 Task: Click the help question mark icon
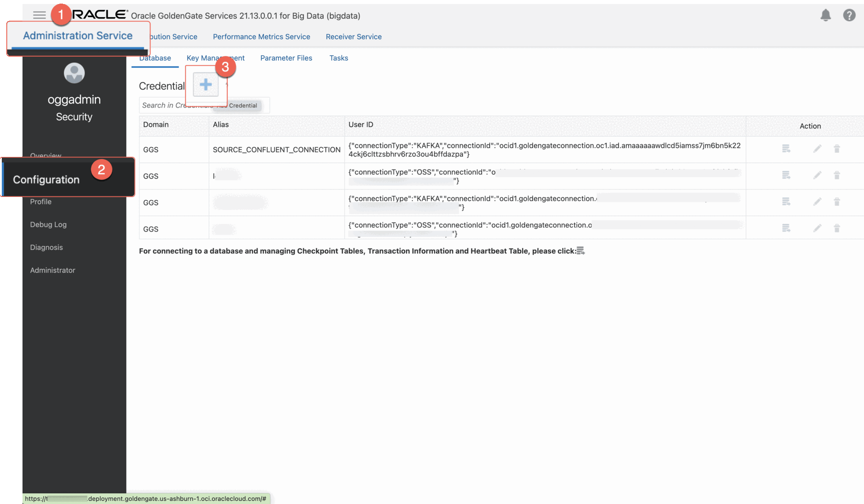[x=849, y=15]
